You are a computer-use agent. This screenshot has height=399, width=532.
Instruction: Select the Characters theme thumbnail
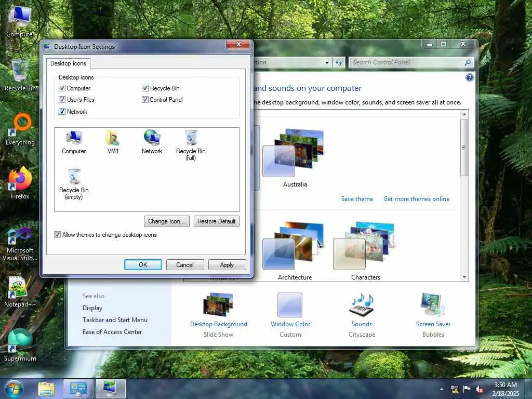[365, 251]
